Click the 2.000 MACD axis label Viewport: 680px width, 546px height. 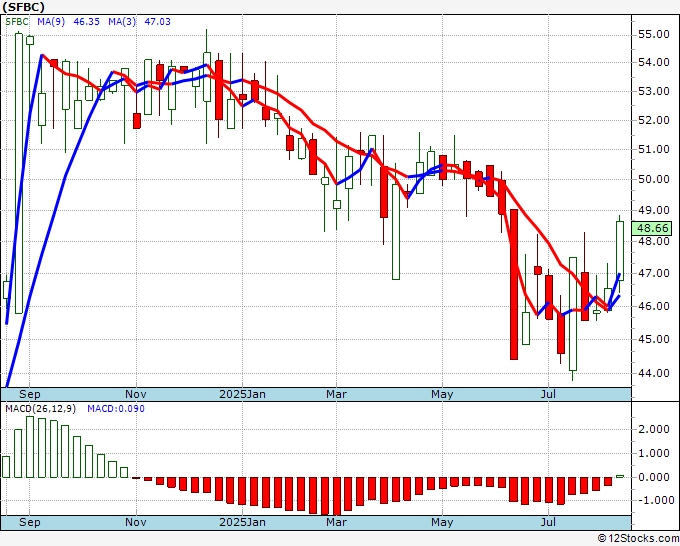[654, 429]
